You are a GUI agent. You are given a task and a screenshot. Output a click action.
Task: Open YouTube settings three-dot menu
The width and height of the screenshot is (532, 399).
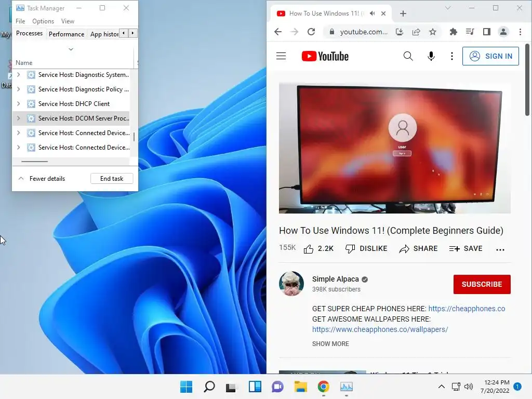coord(451,56)
